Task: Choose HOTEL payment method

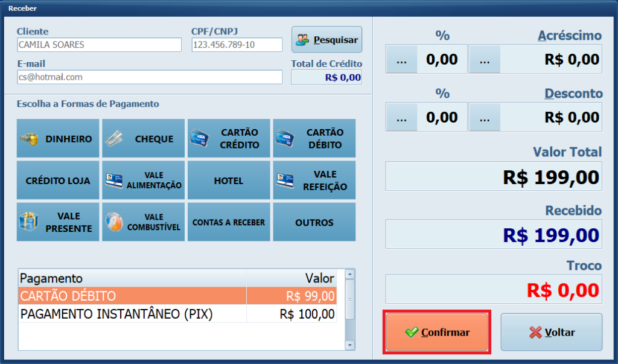Action: 229,180
